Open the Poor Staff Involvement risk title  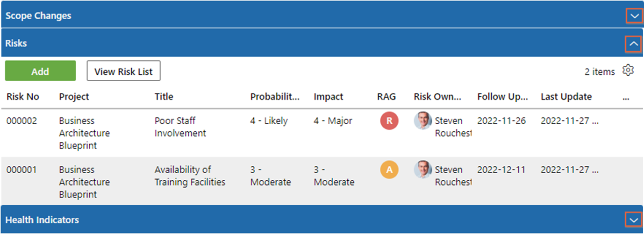(x=180, y=127)
